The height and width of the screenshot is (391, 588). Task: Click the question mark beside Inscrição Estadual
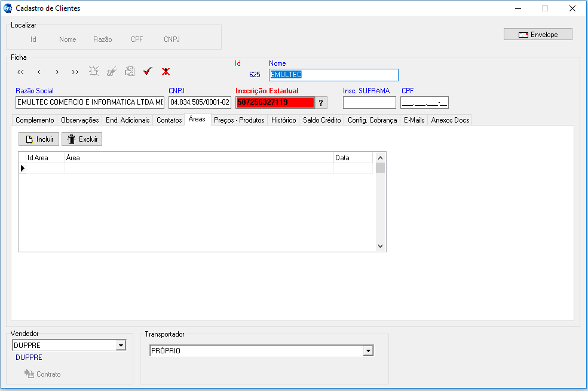tap(321, 102)
